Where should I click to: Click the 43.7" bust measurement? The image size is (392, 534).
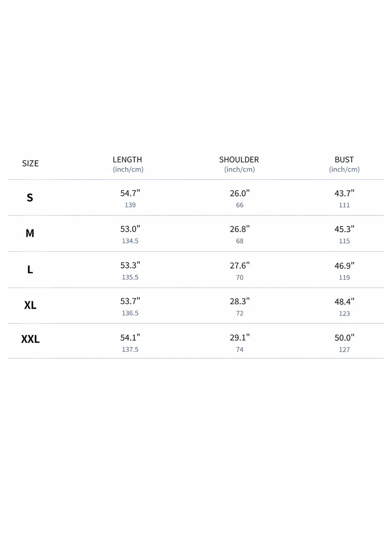click(x=344, y=193)
